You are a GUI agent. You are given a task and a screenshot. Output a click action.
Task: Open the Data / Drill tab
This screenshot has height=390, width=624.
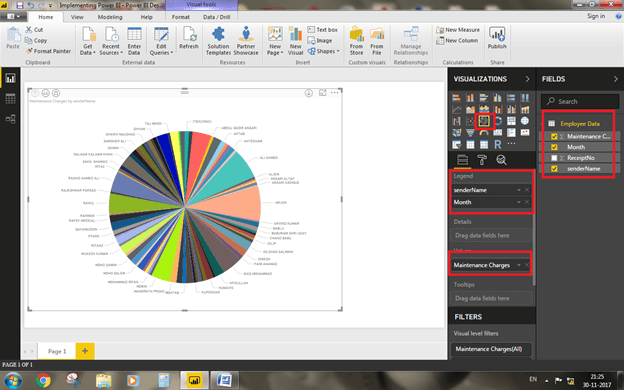pyautogui.click(x=216, y=17)
